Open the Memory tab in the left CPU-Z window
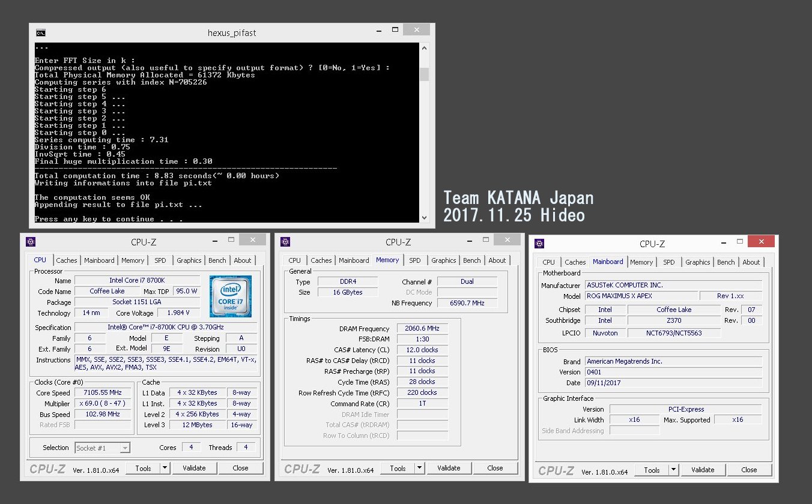 (x=133, y=260)
